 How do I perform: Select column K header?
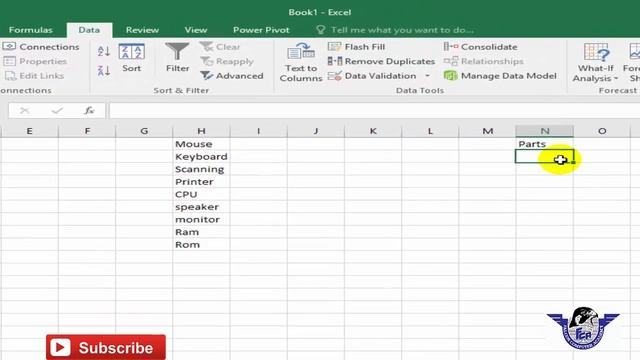[373, 131]
